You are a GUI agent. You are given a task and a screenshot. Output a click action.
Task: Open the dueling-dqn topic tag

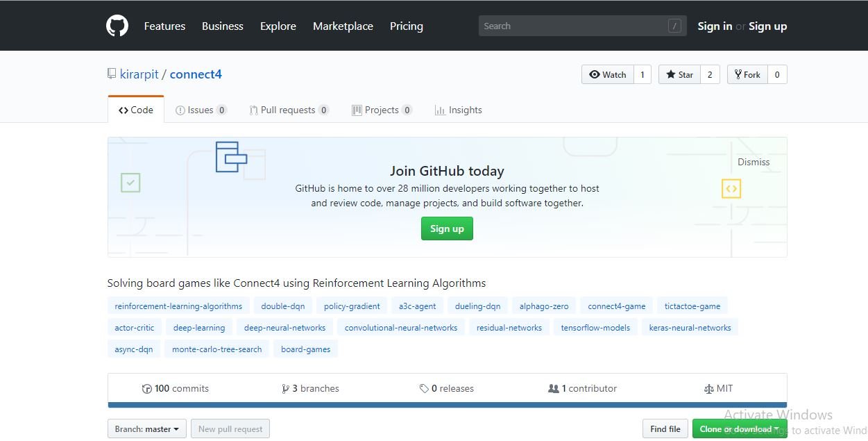pyautogui.click(x=477, y=306)
